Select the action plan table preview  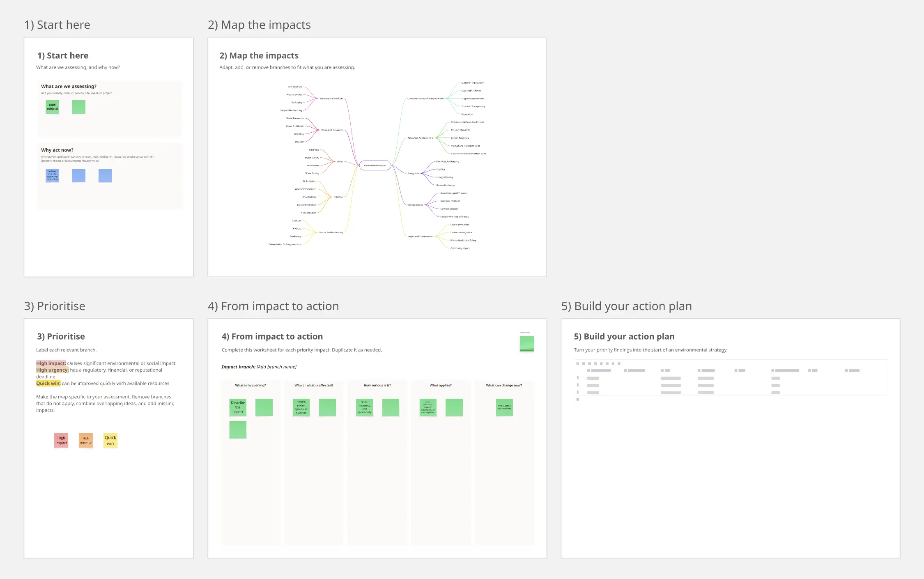click(x=731, y=381)
